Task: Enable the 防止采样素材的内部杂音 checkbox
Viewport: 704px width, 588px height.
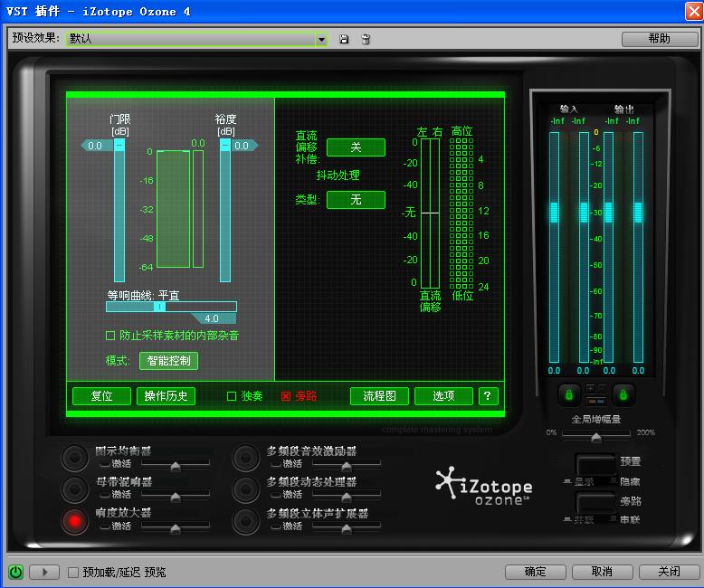Action: tap(110, 336)
